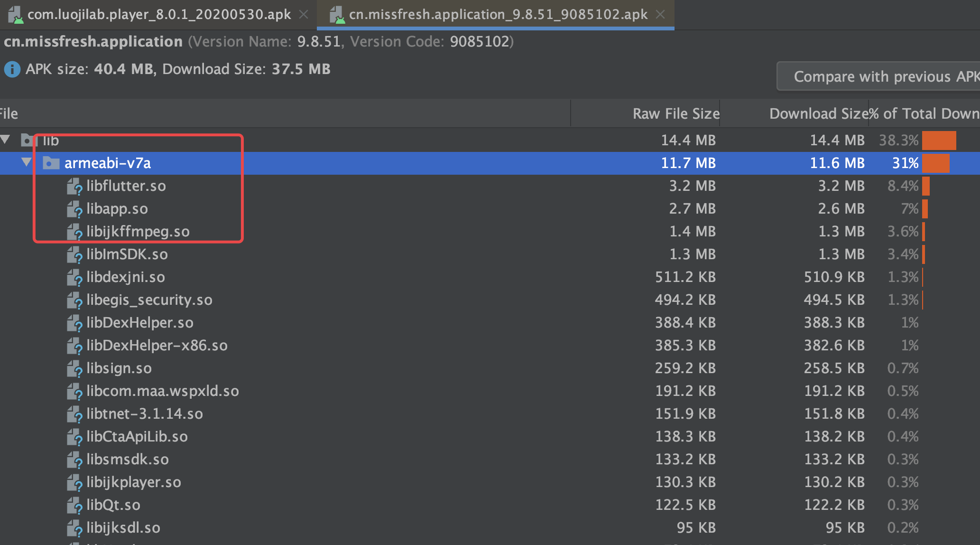980x545 pixels.
Task: Sort by Raw File Size column header
Action: tap(646, 113)
